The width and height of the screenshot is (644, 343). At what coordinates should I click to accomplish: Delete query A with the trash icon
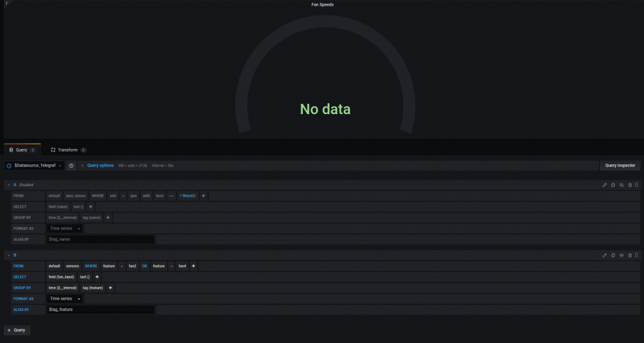630,185
